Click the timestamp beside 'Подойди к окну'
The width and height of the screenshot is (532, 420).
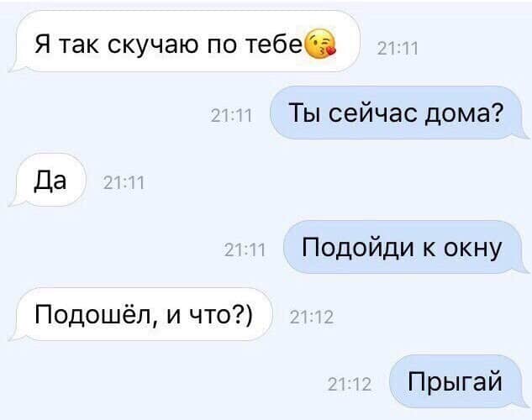point(245,250)
